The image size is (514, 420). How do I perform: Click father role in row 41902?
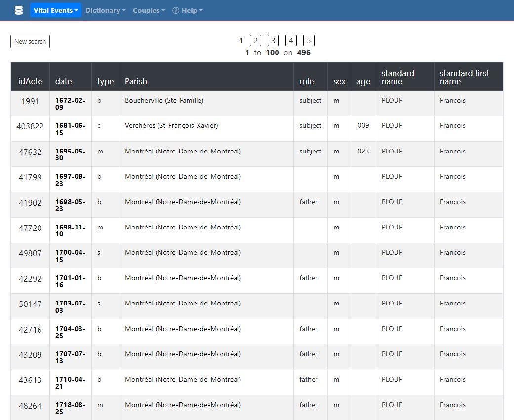(308, 202)
